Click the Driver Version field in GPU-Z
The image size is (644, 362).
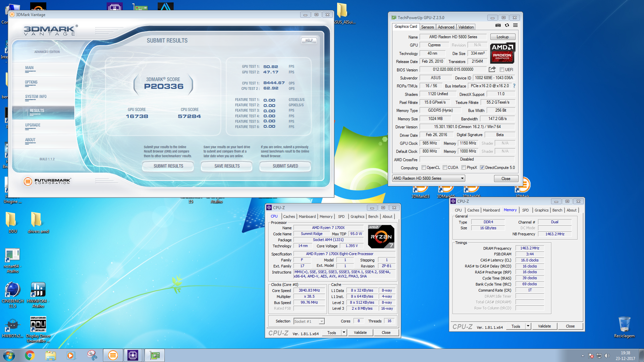pos(467,127)
